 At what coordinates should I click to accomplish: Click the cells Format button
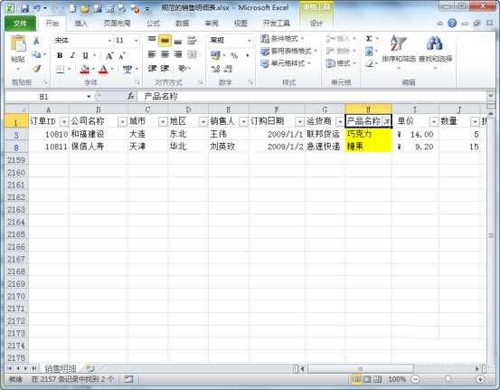pyautogui.click(x=341, y=63)
